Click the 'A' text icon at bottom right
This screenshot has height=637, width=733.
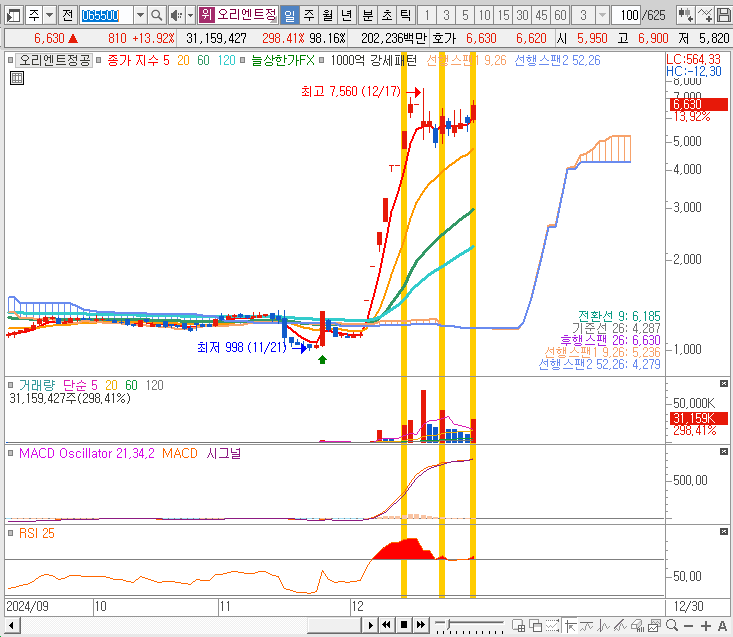pos(721,625)
